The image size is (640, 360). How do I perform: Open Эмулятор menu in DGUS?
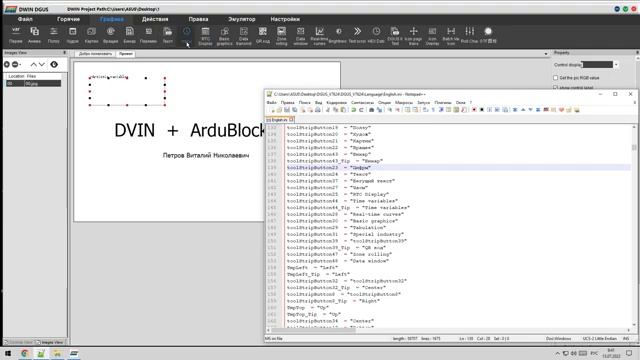coord(242,19)
